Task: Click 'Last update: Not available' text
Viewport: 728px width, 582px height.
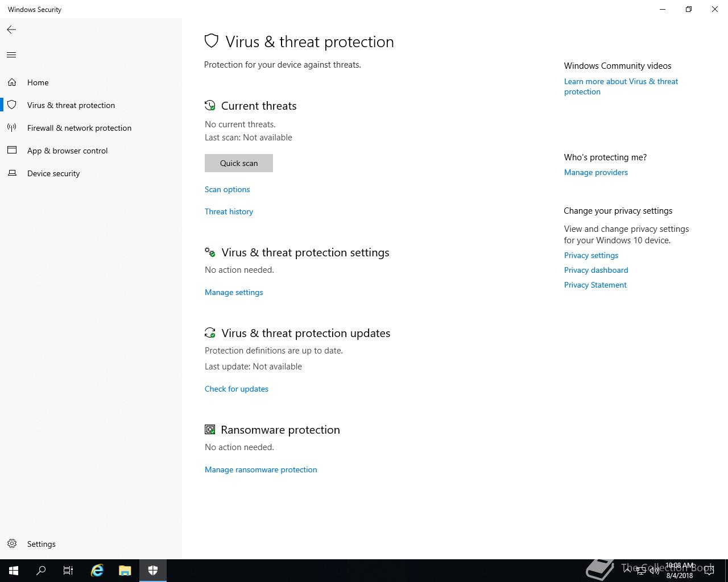Action: tap(253, 367)
